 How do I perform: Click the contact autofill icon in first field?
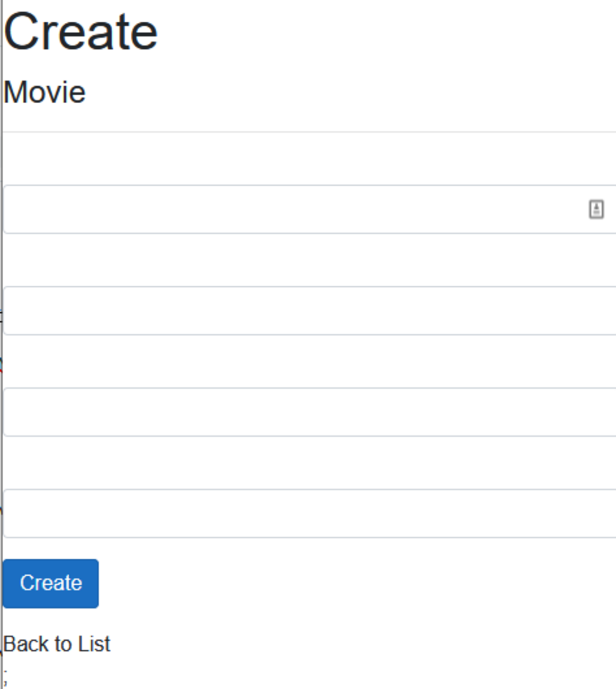click(x=596, y=209)
